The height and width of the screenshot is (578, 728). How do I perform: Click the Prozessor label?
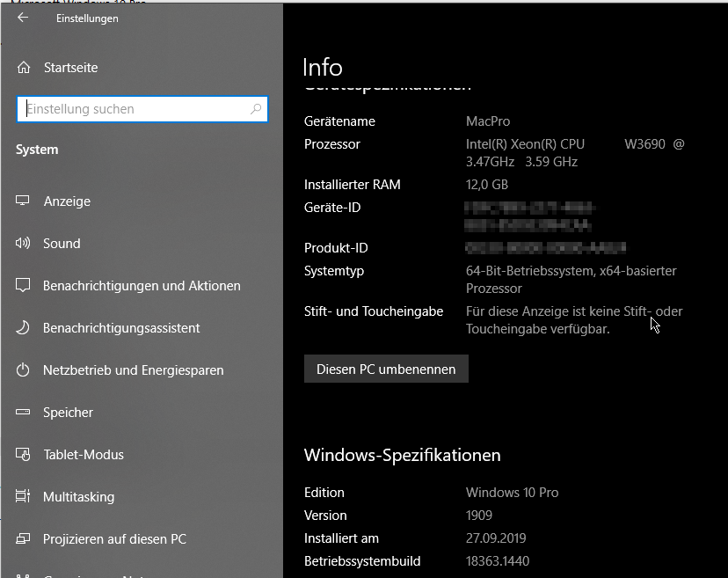(x=332, y=144)
